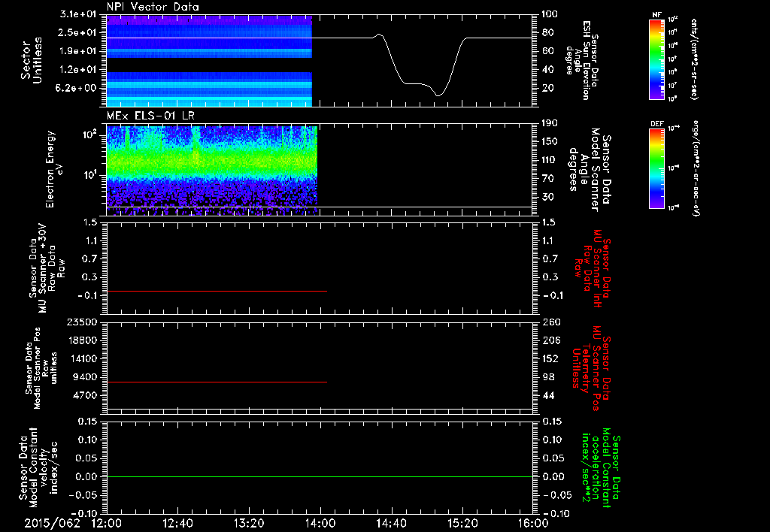The height and width of the screenshot is (532, 770).
Task: Select the red "MU Scanner Pos Telemetry" label
Action: [x=591, y=368]
